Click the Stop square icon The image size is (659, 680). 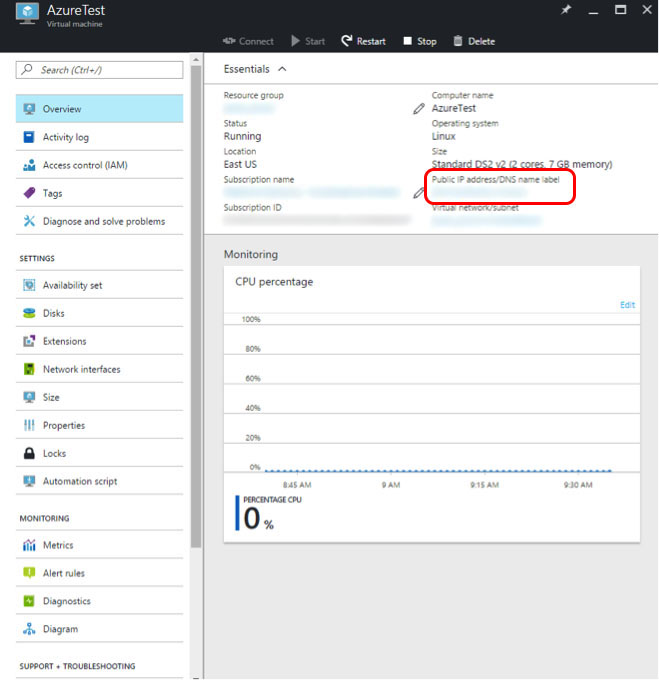coord(407,41)
